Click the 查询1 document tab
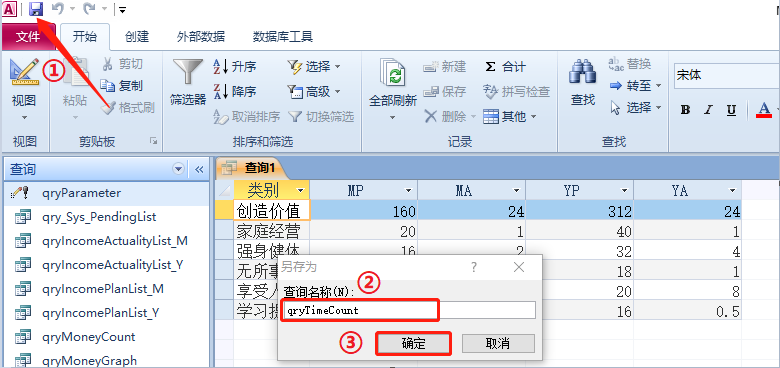 click(x=252, y=168)
